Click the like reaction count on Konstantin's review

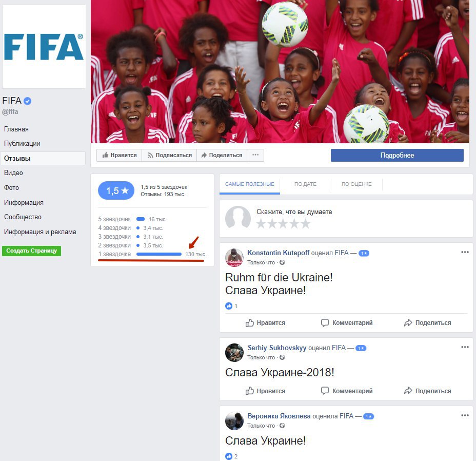231,306
